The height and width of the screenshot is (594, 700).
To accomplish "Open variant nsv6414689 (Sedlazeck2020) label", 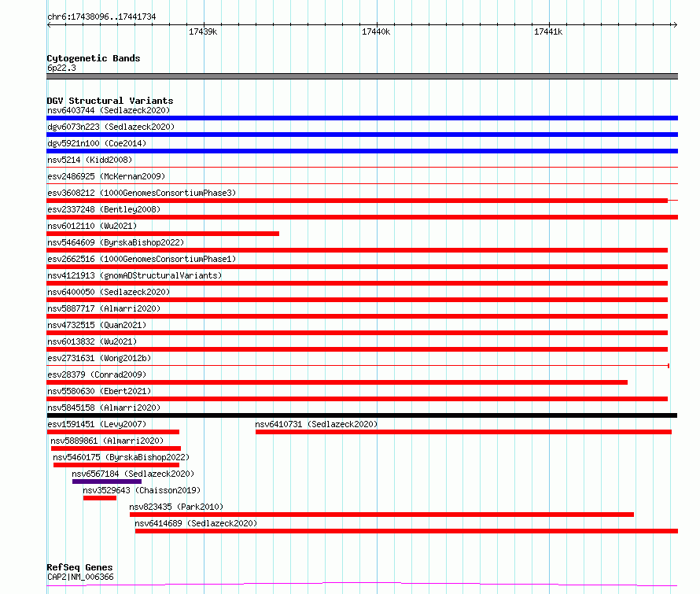I will click(x=196, y=523).
